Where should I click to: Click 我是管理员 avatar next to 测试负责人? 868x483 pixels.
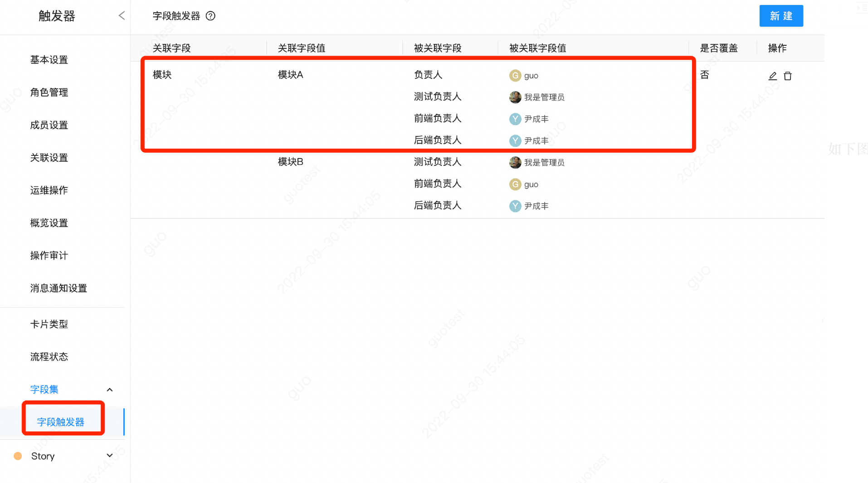[x=515, y=97]
